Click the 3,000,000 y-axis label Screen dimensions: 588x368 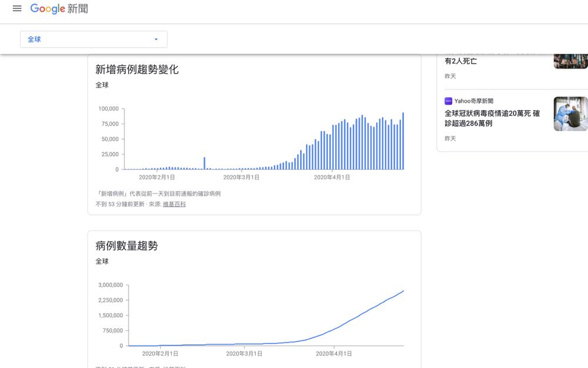tap(111, 285)
